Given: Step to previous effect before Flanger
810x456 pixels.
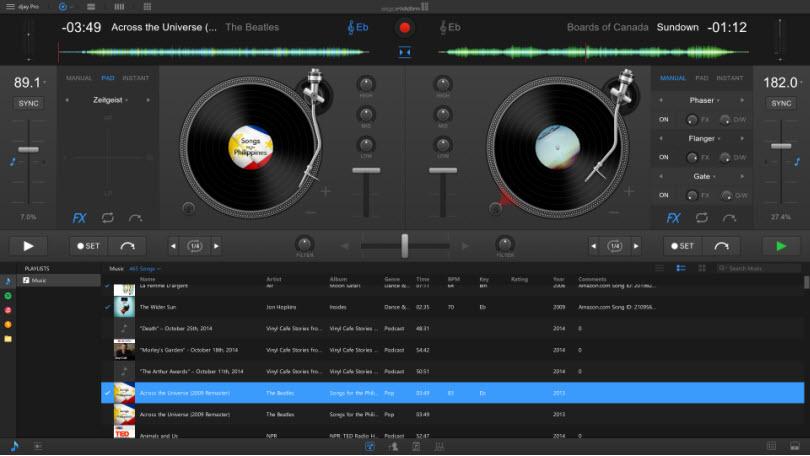Looking at the screenshot, I should pos(661,138).
